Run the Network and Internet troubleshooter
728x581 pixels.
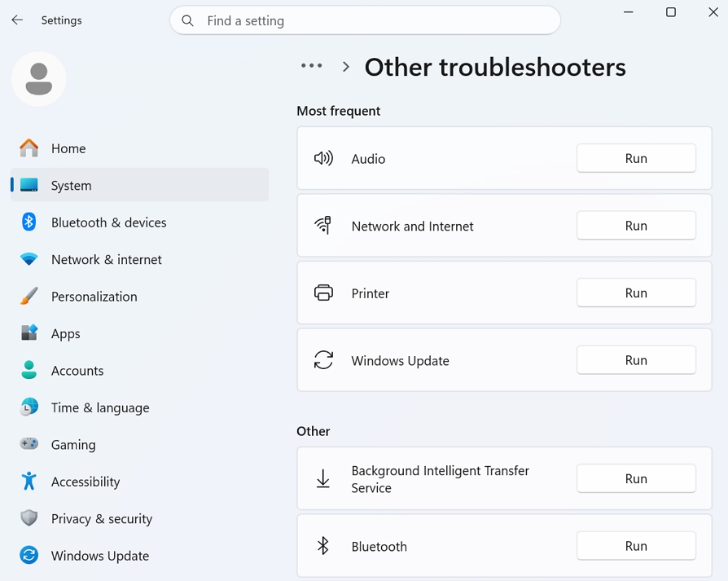click(635, 226)
